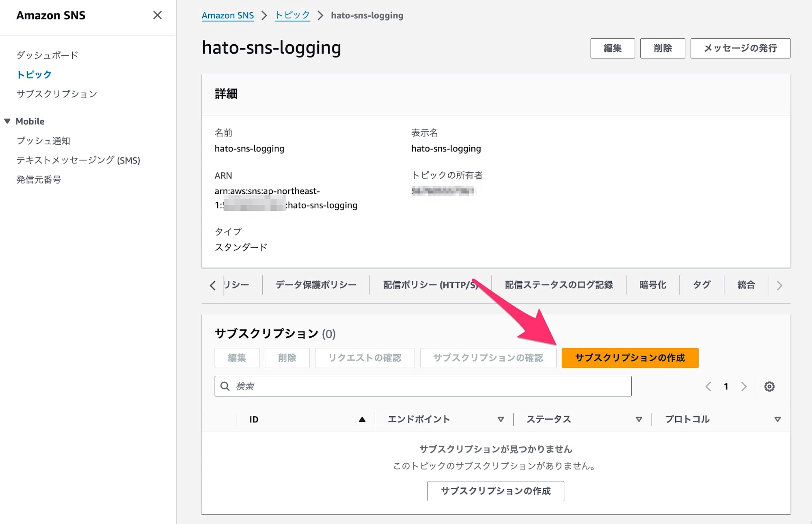Click the メッセージの発行 button
812x524 pixels.
tap(740, 48)
